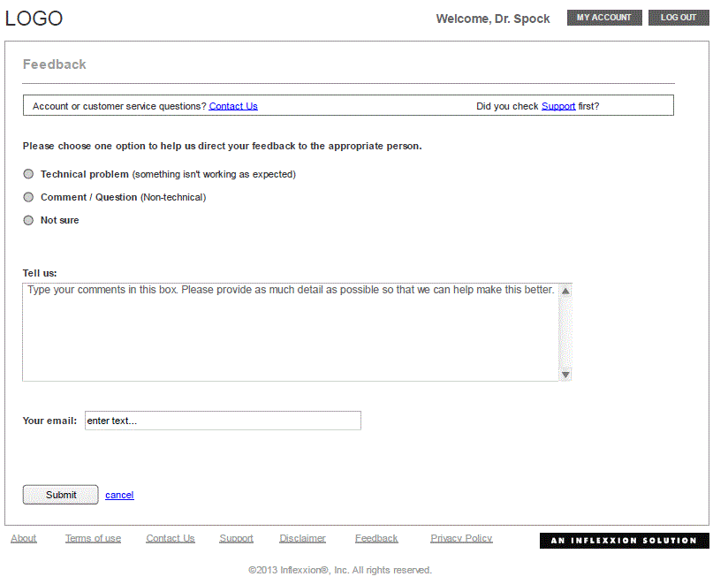Follow the Support link in the banner

[558, 106]
